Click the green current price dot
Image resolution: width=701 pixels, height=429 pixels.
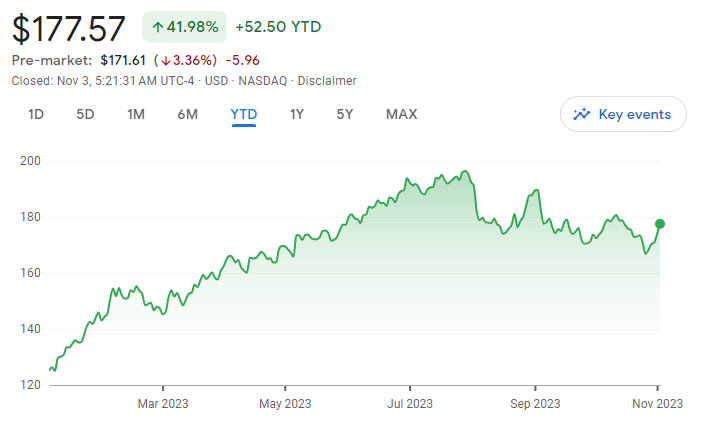tap(659, 223)
